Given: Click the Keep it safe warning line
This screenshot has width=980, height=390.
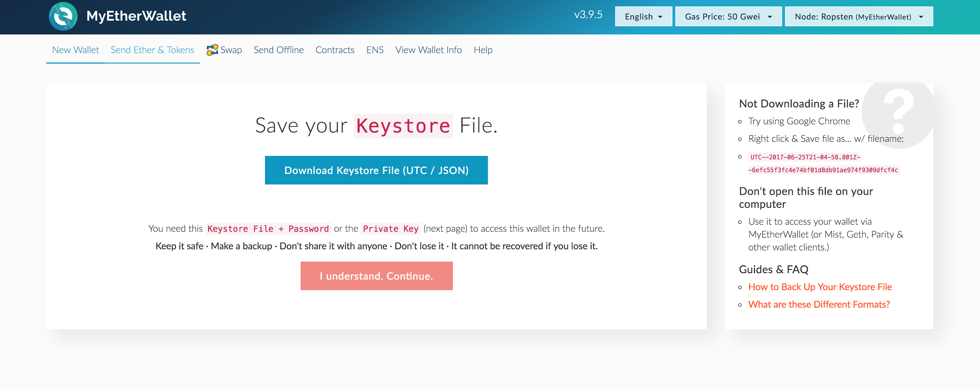Looking at the screenshot, I should pyautogui.click(x=376, y=246).
